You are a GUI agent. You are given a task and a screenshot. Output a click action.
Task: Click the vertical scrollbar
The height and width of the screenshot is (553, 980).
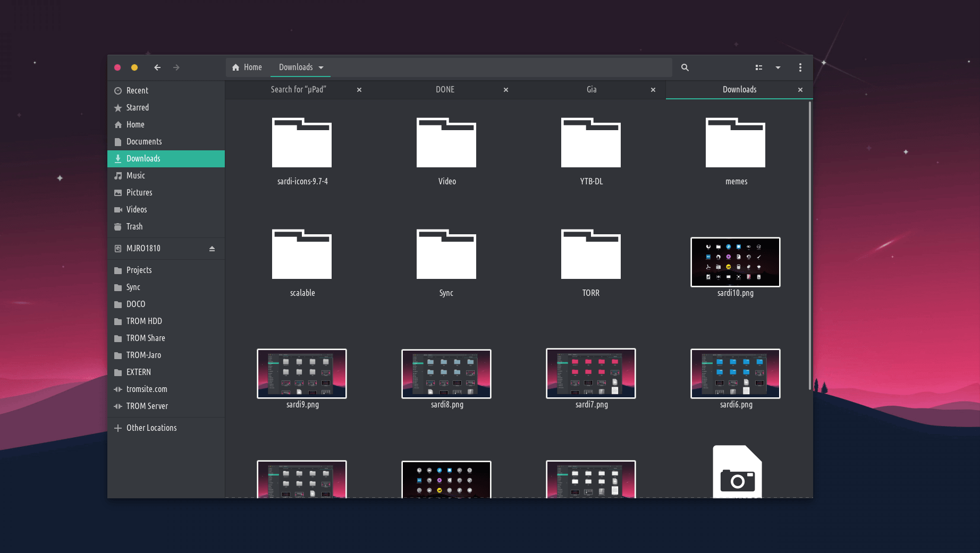tap(809, 244)
